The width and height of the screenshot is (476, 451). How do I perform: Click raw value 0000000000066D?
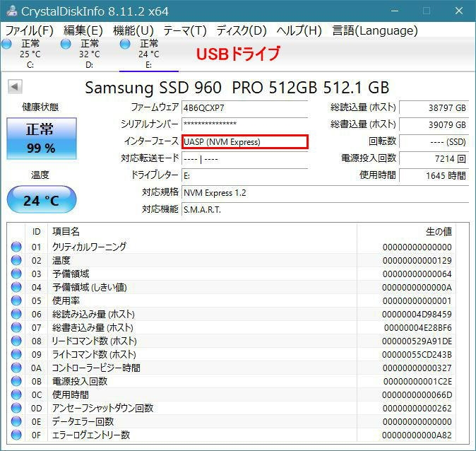(417, 394)
